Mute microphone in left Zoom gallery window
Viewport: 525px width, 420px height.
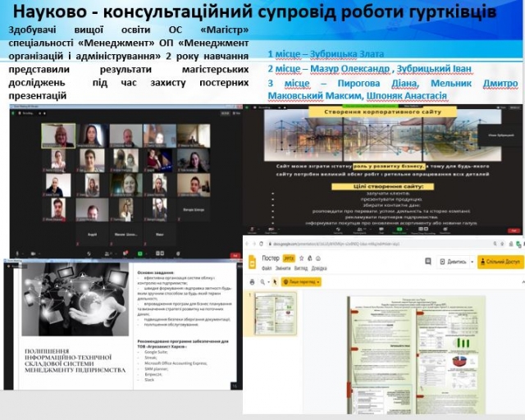(x=17, y=253)
